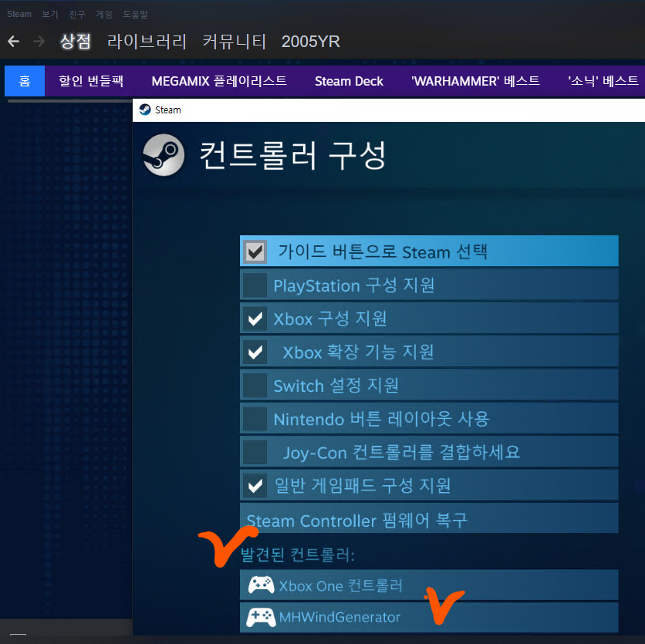
Task: Click the forward arrow in Steam navigation
Action: click(x=39, y=42)
